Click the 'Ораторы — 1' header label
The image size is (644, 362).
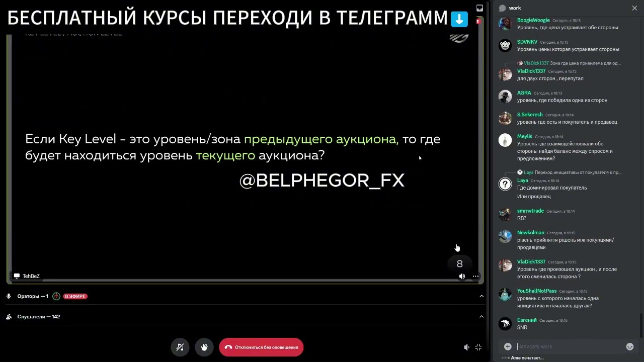[33, 296]
